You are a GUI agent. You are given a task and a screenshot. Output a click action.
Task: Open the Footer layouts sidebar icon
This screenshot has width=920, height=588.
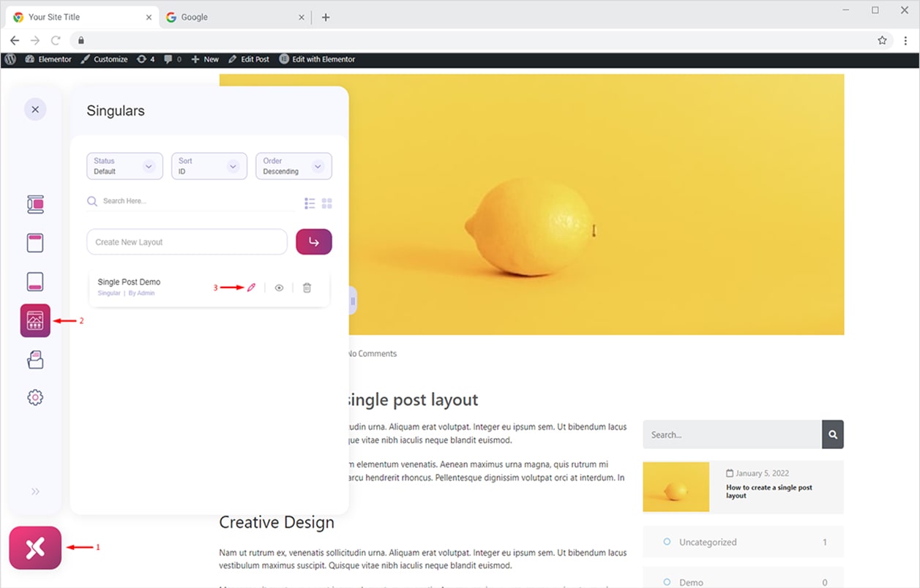35,282
